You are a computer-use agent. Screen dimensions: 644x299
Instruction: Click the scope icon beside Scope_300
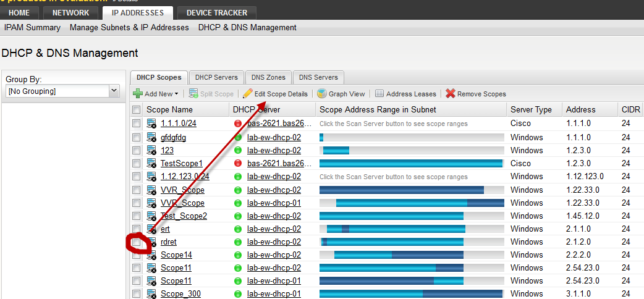pyautogui.click(x=151, y=294)
